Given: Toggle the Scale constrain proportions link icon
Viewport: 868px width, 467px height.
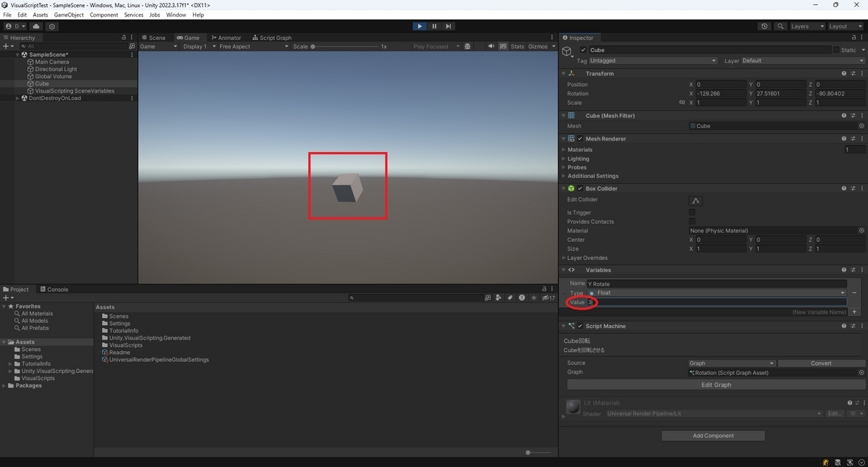Looking at the screenshot, I should point(681,102).
